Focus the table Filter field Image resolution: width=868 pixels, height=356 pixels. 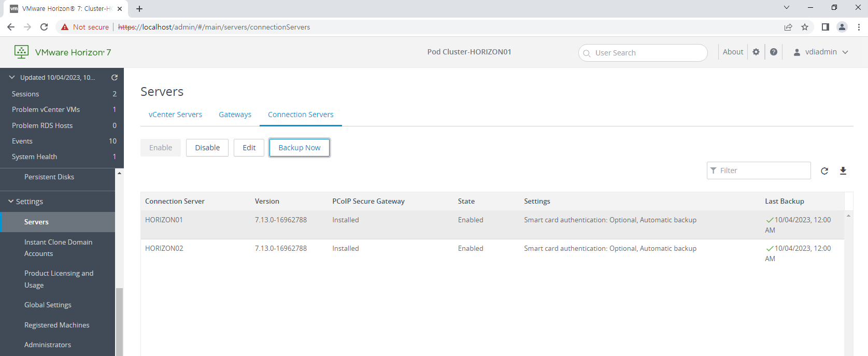coord(759,170)
